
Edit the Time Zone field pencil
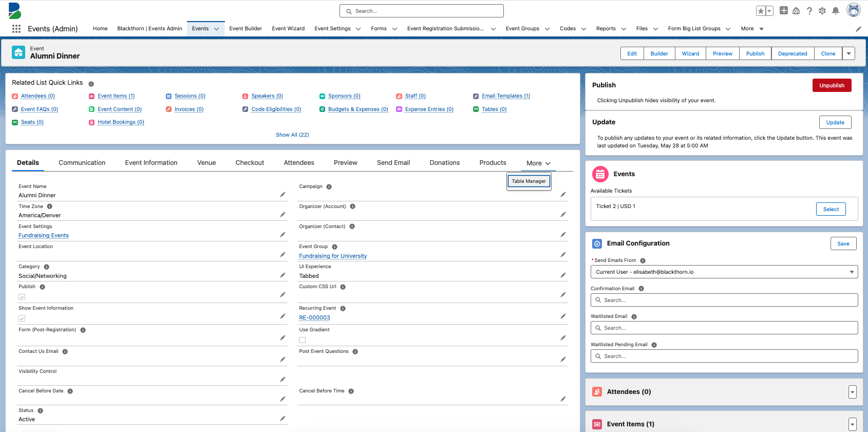pyautogui.click(x=282, y=215)
